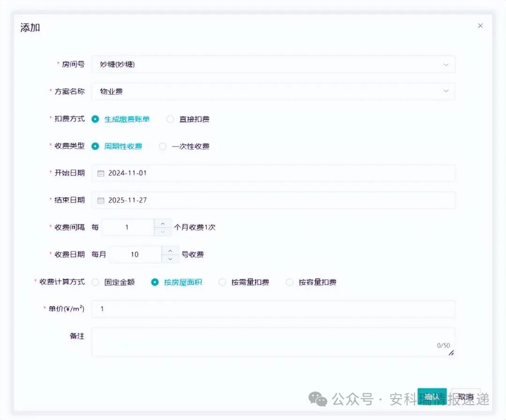Select 一次性收费 as the charge type
Viewport: 506px width, 420px height.
[162, 146]
